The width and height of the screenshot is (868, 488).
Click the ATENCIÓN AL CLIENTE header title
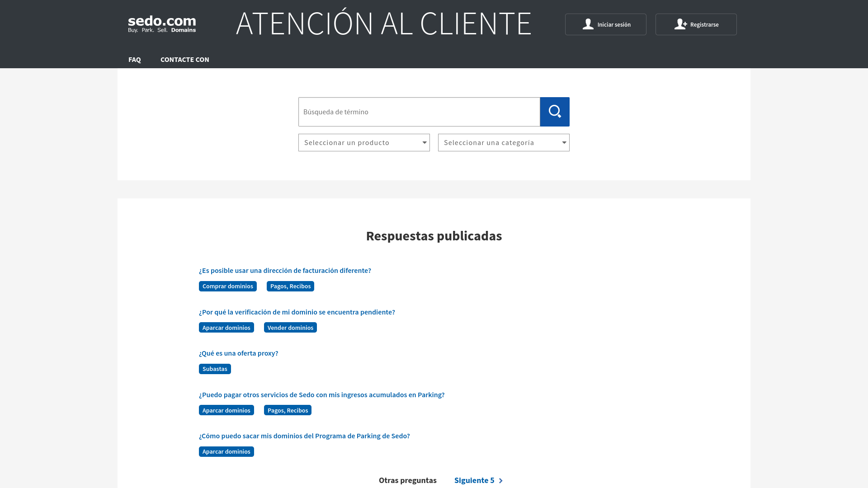(384, 23)
